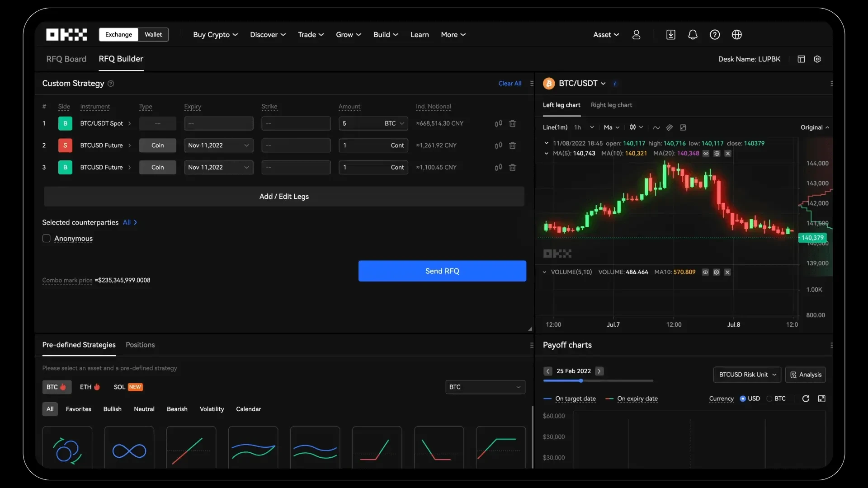Open the BTCUSD Risk Unit dropdown
This screenshot has width=868, height=488.
pyautogui.click(x=747, y=374)
